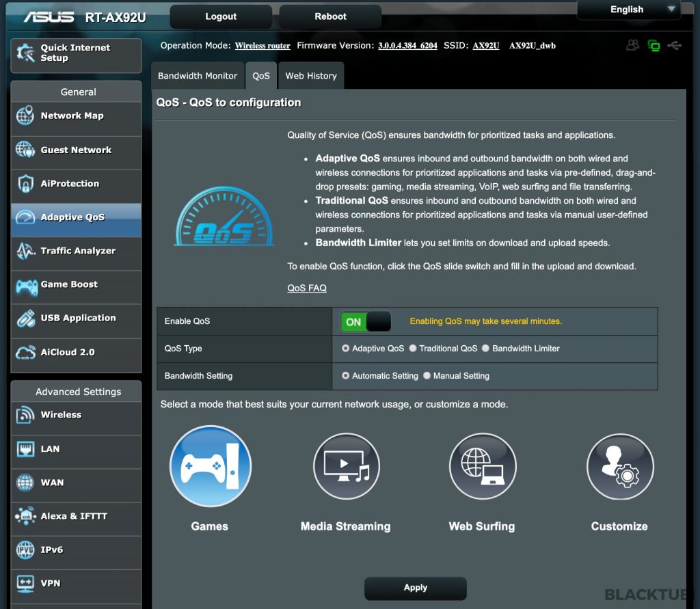The width and height of the screenshot is (700, 609).
Task: Open USB Application menu item
Action: point(76,321)
